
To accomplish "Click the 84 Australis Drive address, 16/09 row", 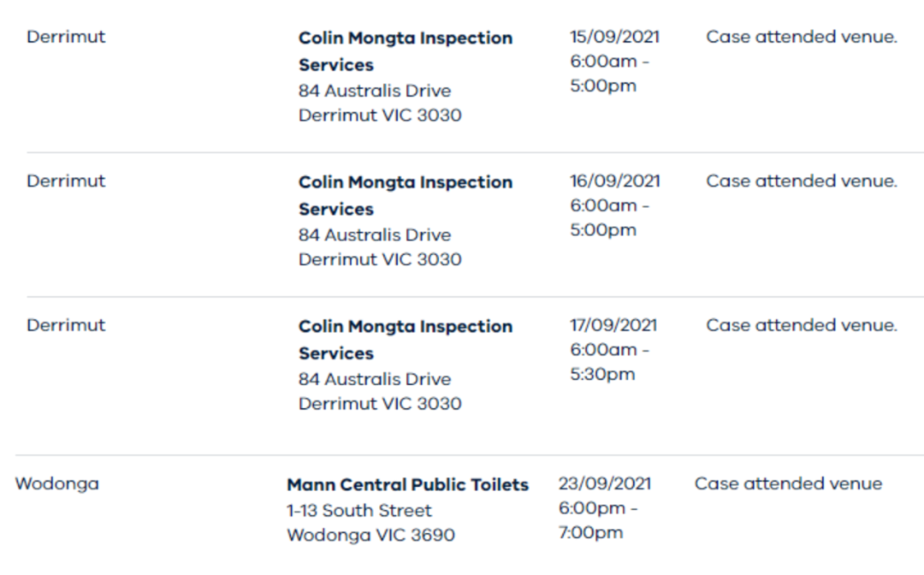I will click(375, 235).
